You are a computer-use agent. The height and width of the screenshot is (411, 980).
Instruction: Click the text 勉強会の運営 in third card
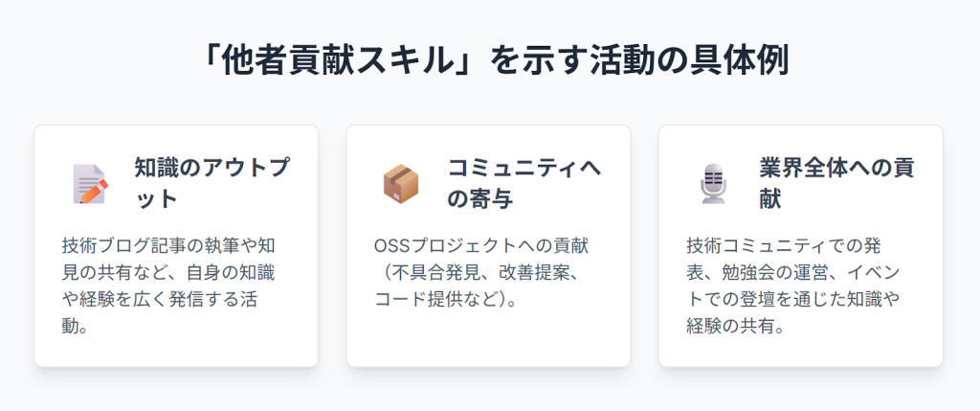click(771, 272)
